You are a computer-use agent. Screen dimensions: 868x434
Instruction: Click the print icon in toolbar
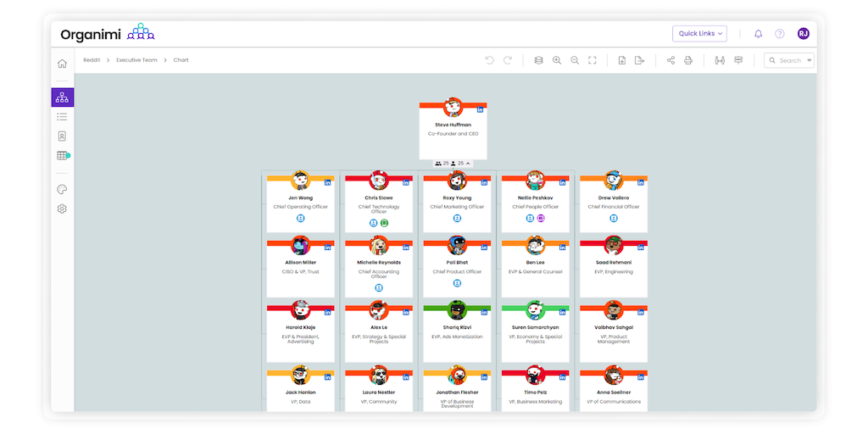coord(688,60)
